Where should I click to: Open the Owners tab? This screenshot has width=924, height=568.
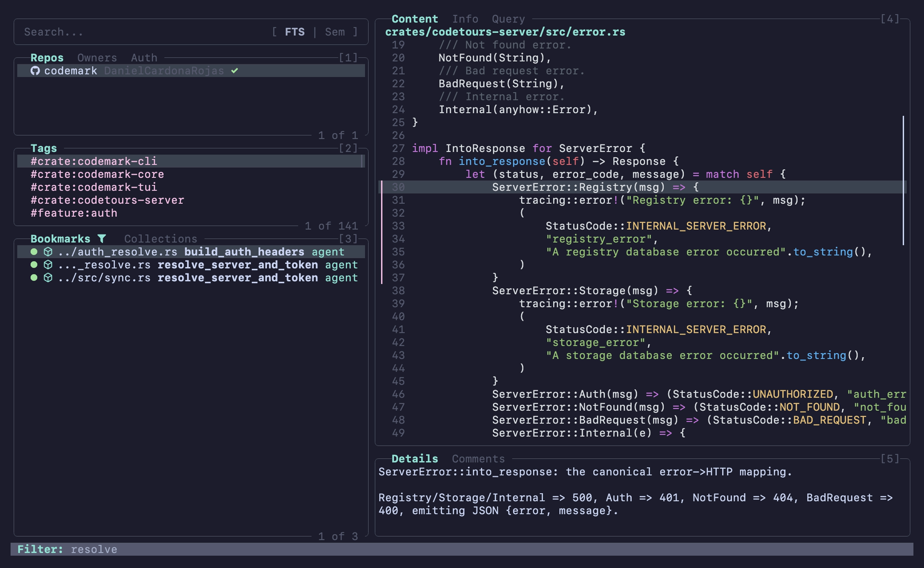97,58
